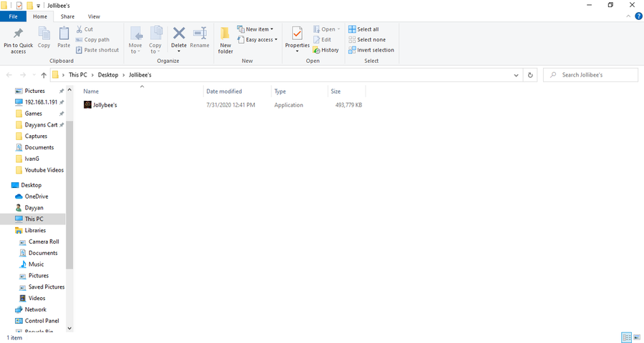Click the red X Delete icon
Image resolution: width=644 pixels, height=343 pixels.
179,34
